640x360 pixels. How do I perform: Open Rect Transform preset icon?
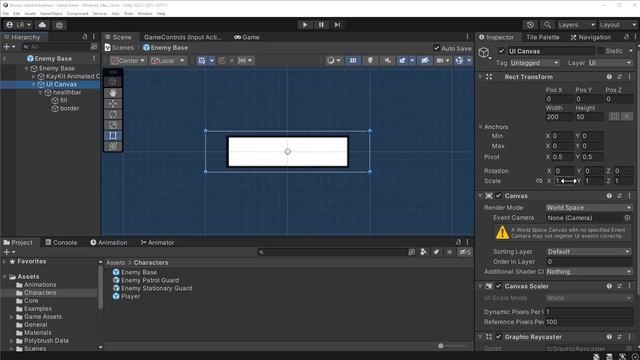pos(619,77)
